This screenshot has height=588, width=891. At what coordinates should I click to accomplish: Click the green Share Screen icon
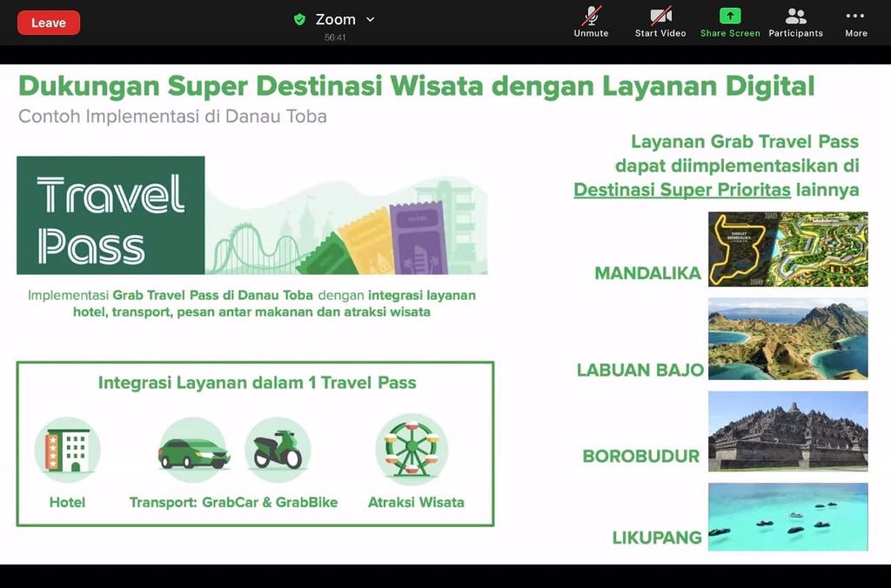[x=729, y=17]
